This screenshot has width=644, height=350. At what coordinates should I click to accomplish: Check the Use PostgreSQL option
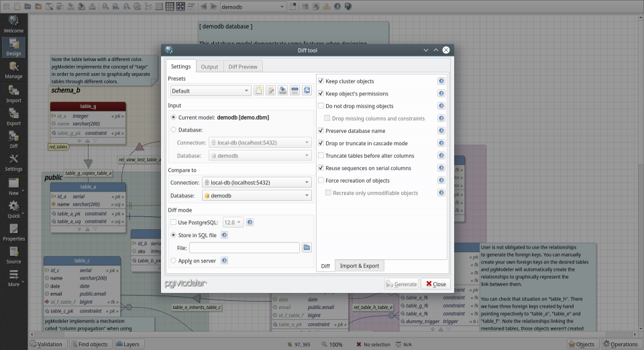click(174, 222)
